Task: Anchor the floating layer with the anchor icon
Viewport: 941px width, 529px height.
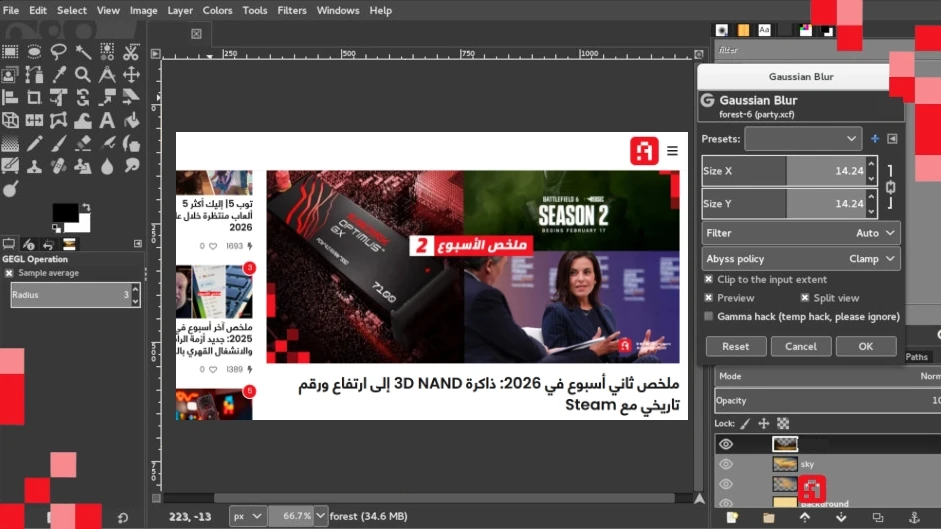Action: (x=912, y=517)
